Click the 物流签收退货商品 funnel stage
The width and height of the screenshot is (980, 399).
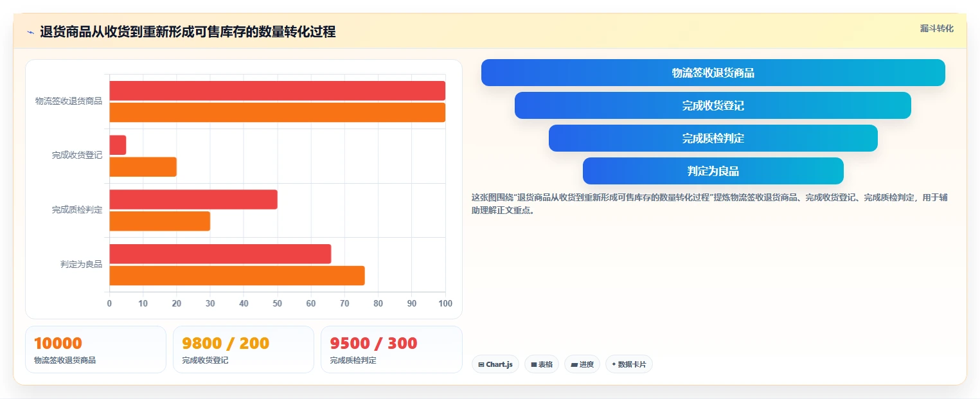coord(713,73)
